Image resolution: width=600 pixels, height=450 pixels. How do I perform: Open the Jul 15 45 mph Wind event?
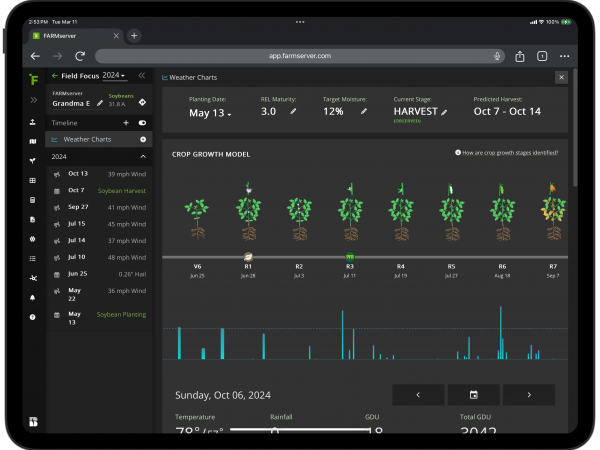click(99, 224)
